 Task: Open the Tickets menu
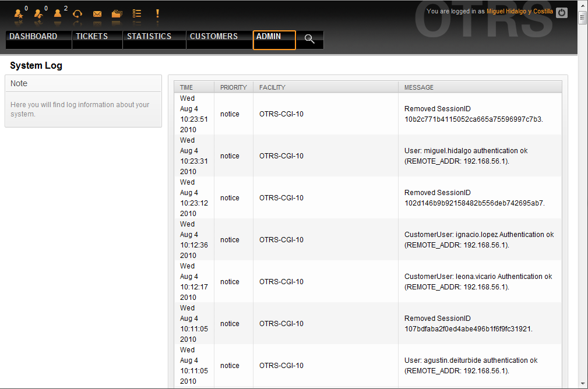tap(91, 37)
